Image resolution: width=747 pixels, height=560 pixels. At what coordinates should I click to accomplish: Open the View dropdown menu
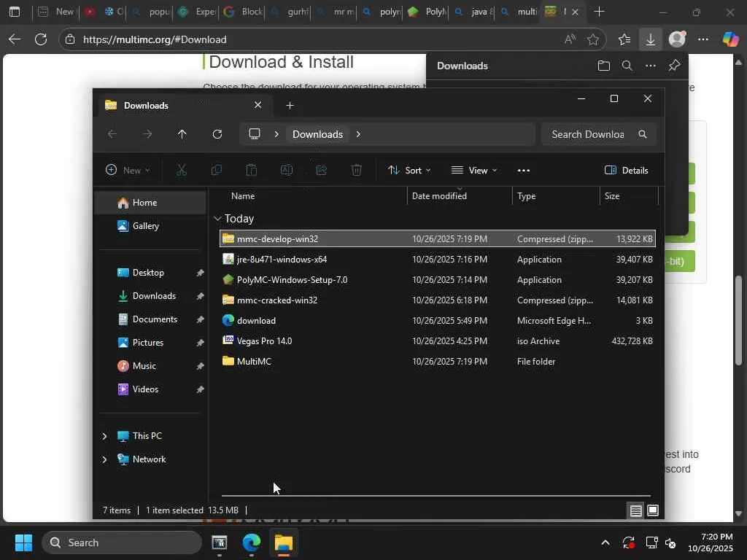[474, 171]
